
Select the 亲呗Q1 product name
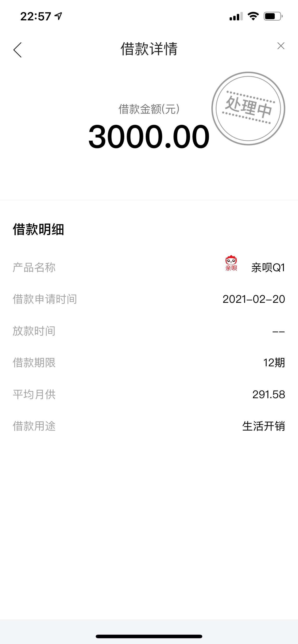click(268, 268)
